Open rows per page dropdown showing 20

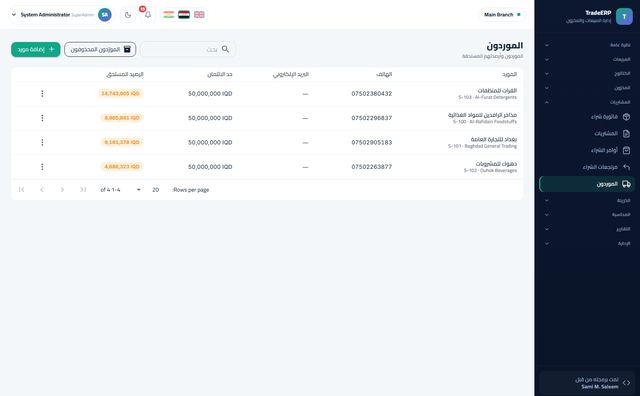tap(146, 190)
